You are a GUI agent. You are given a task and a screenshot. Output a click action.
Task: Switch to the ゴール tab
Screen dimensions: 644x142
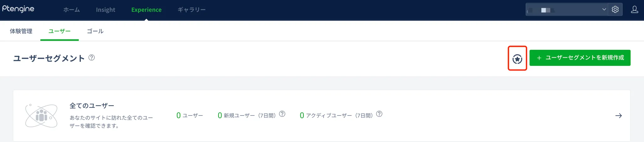pyautogui.click(x=95, y=31)
